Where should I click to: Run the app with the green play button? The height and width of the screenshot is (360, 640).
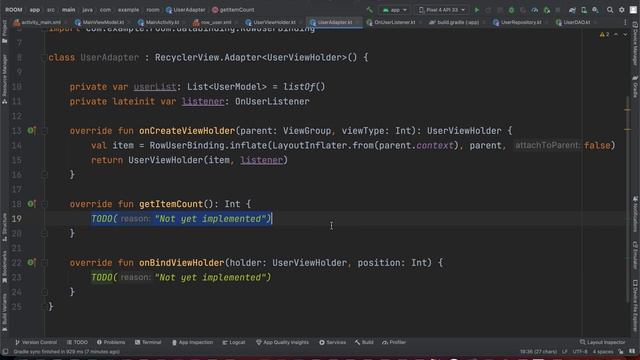click(x=476, y=10)
